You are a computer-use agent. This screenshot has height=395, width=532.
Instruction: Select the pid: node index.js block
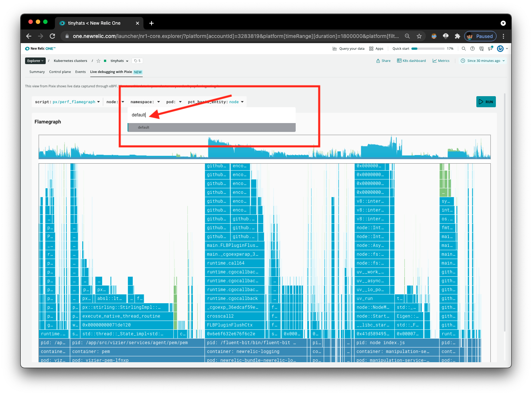(x=397, y=343)
